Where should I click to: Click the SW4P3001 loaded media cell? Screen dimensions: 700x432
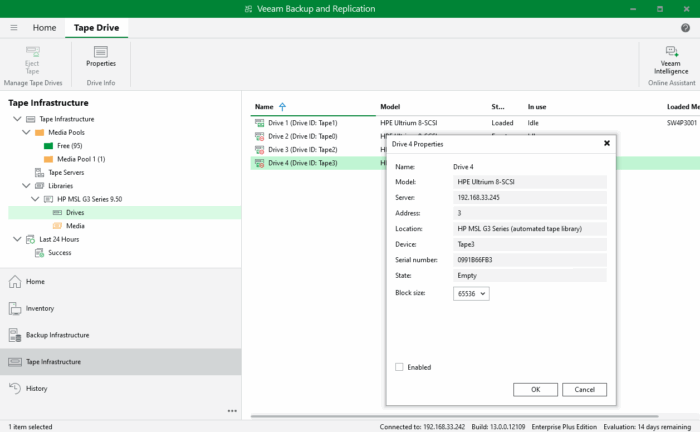pos(682,123)
